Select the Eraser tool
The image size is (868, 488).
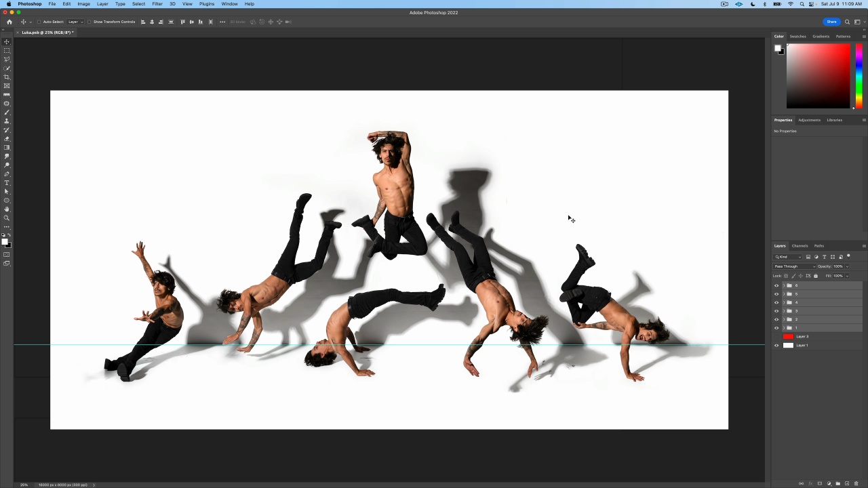click(7, 139)
